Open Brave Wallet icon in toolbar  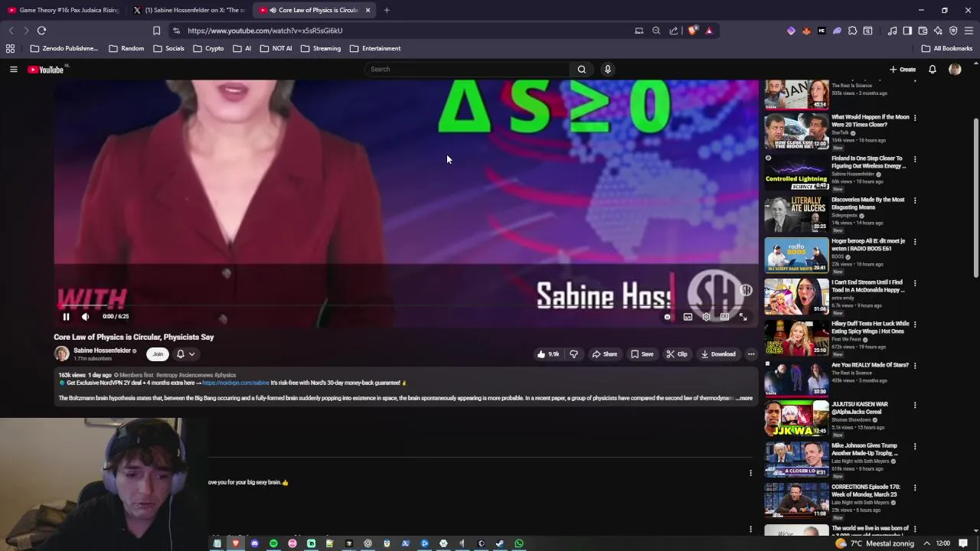(x=923, y=31)
